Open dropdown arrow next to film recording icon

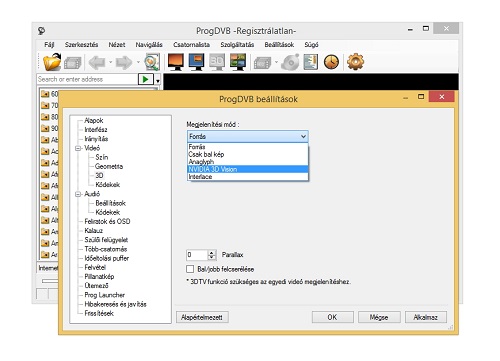(276, 62)
